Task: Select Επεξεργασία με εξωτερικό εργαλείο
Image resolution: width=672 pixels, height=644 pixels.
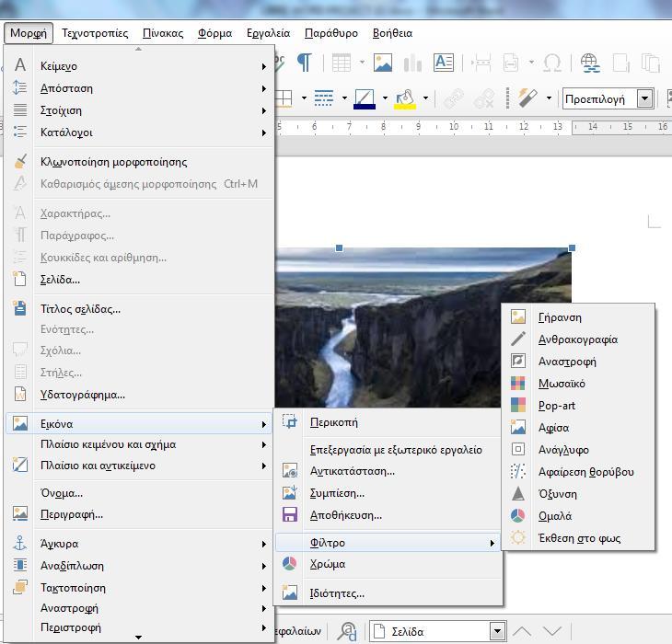Action: [x=388, y=450]
